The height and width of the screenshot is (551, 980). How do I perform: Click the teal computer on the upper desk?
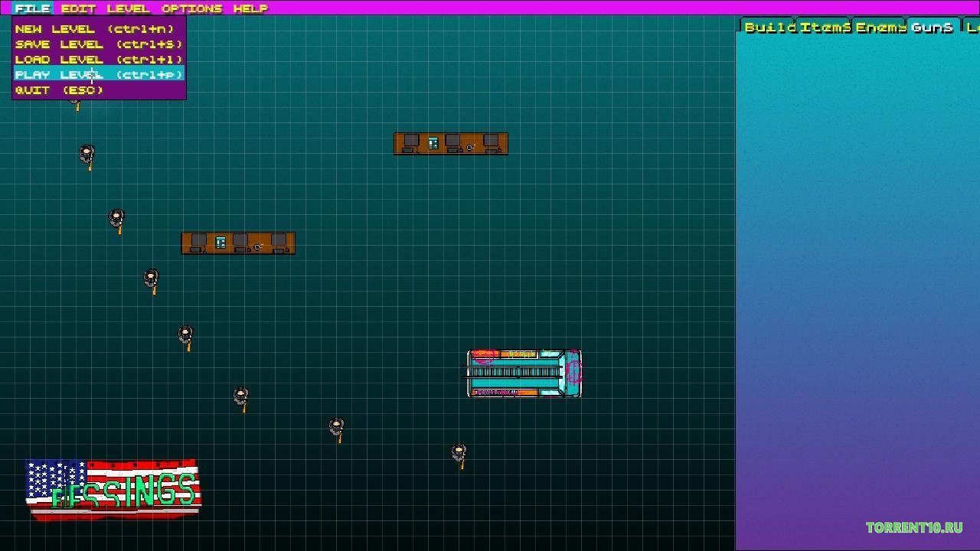coord(433,142)
